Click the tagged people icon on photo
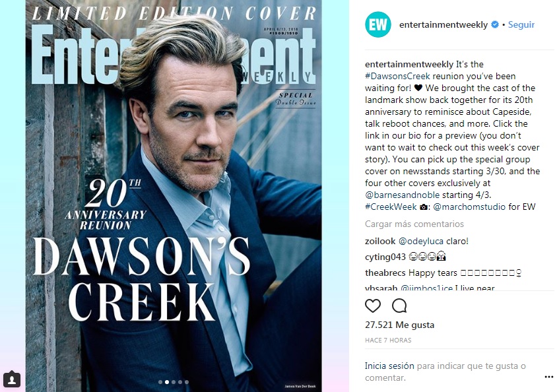557x392 pixels. tap(12, 379)
